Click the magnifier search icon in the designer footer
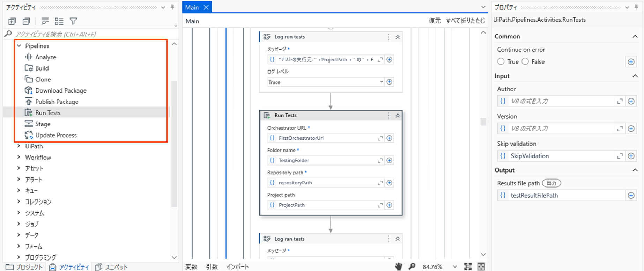Image resolution: width=644 pixels, height=271 pixels. [x=412, y=266]
